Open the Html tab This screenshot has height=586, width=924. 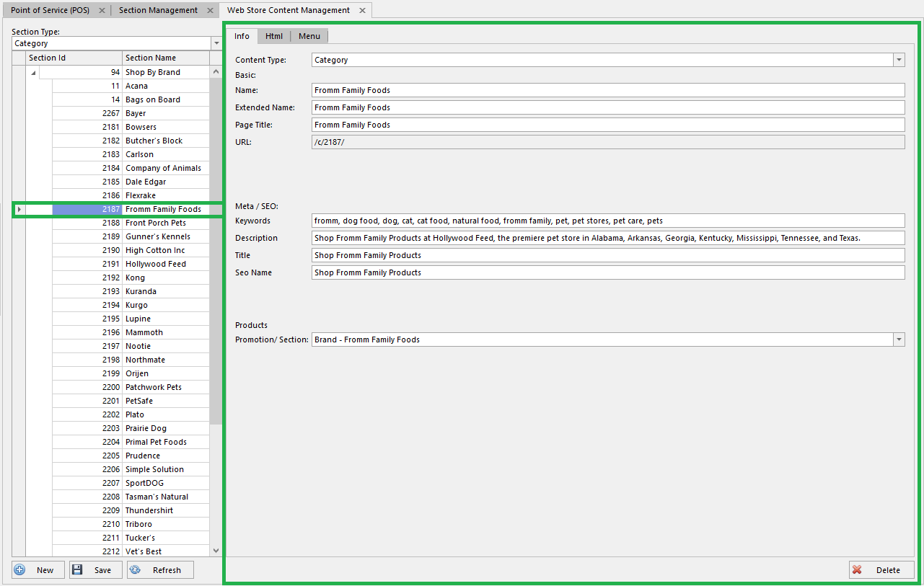click(274, 36)
